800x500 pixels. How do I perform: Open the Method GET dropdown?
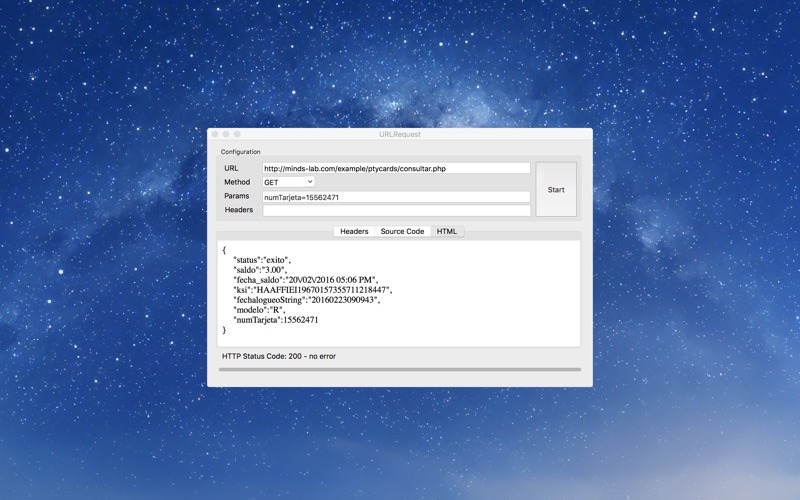tap(288, 183)
